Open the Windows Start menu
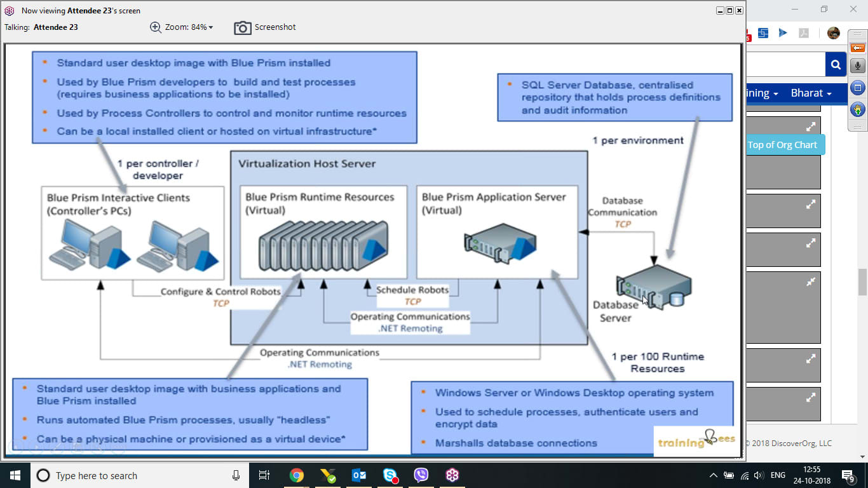 pyautogui.click(x=15, y=475)
